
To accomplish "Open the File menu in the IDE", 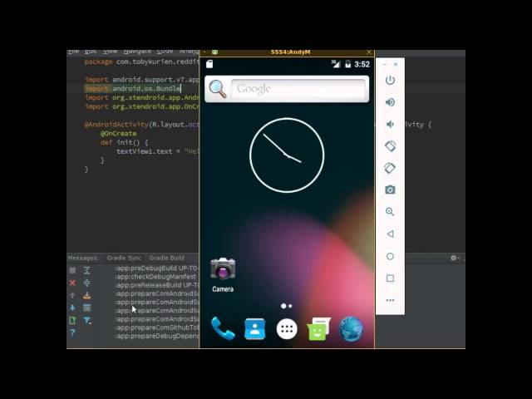I will (x=73, y=52).
